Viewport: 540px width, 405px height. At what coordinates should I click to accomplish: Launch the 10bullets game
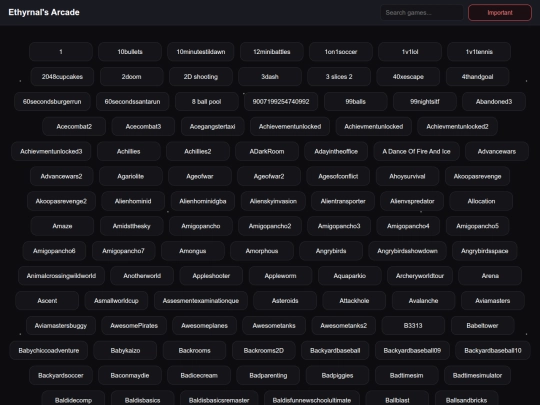tap(130, 52)
